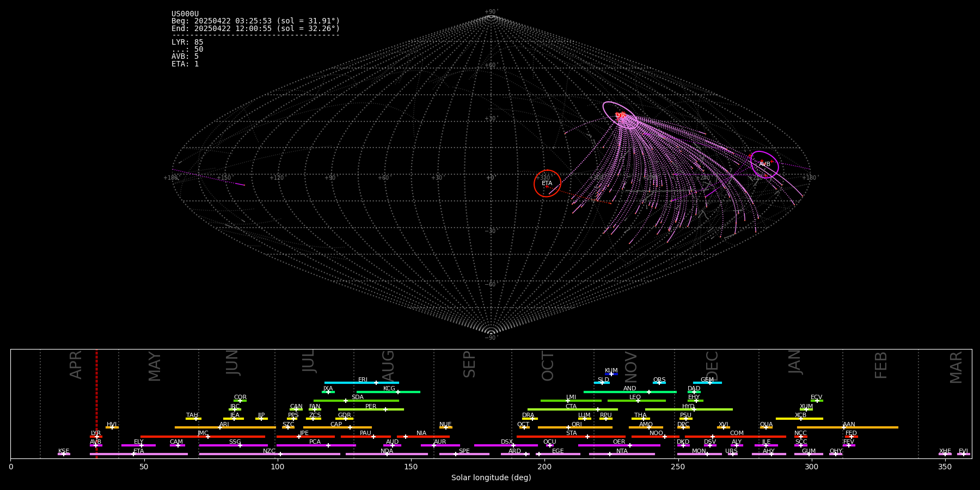Click the ARI orange shower bar
This screenshot has height=490, width=980.
[x=225, y=427]
